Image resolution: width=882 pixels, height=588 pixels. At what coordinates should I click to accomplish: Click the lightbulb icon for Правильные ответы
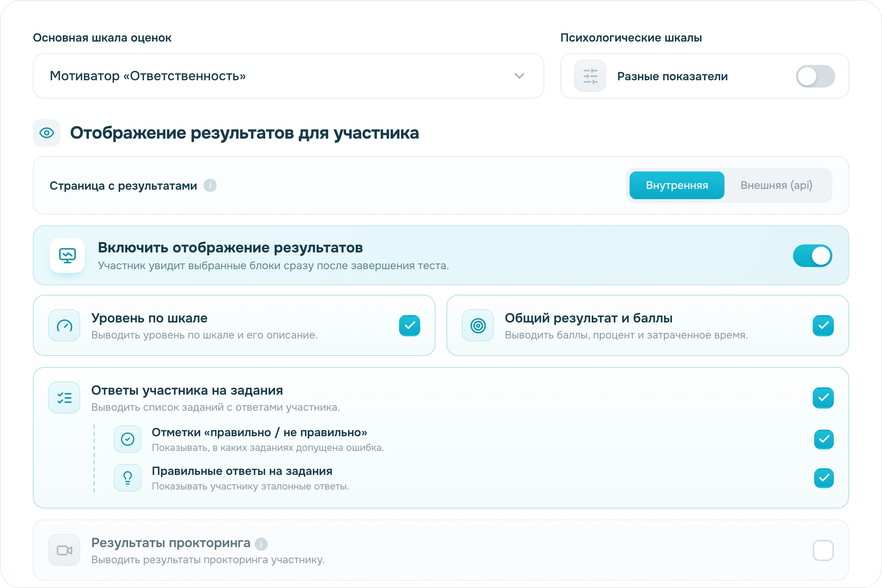pyautogui.click(x=128, y=478)
